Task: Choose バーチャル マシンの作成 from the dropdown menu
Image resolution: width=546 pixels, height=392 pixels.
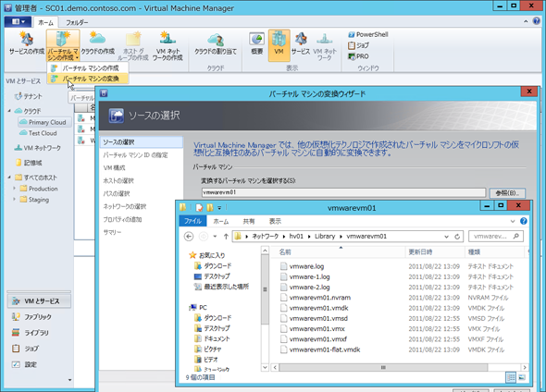Action: (88, 67)
